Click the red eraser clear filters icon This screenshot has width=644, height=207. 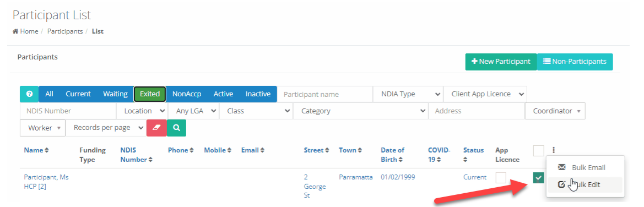(156, 128)
